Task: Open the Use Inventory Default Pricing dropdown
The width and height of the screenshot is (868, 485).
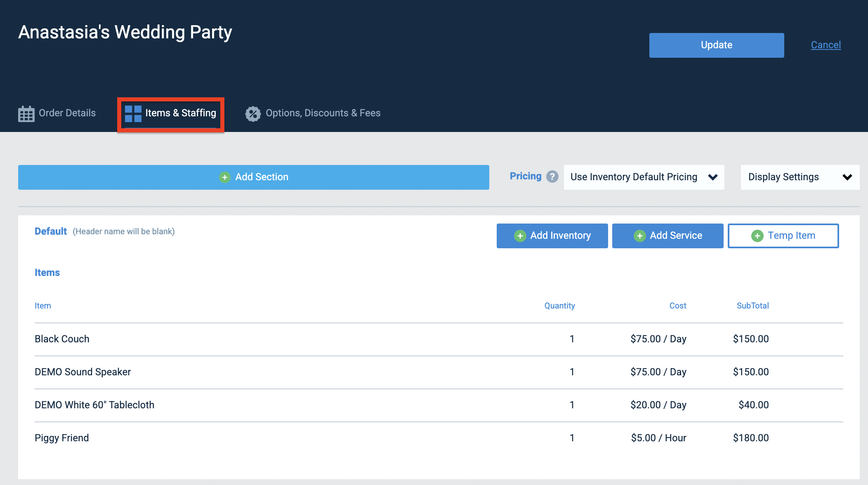Action: 644,177
